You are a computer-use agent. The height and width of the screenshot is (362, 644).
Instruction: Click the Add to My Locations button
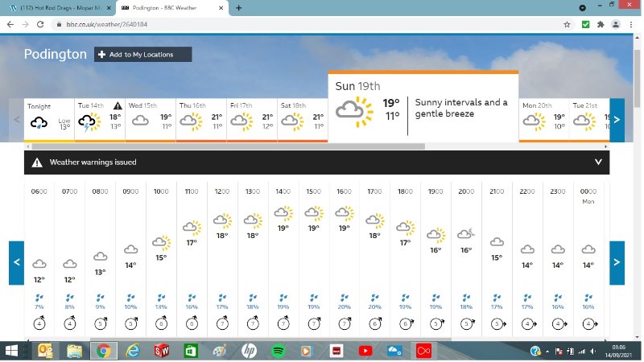pyautogui.click(x=143, y=55)
